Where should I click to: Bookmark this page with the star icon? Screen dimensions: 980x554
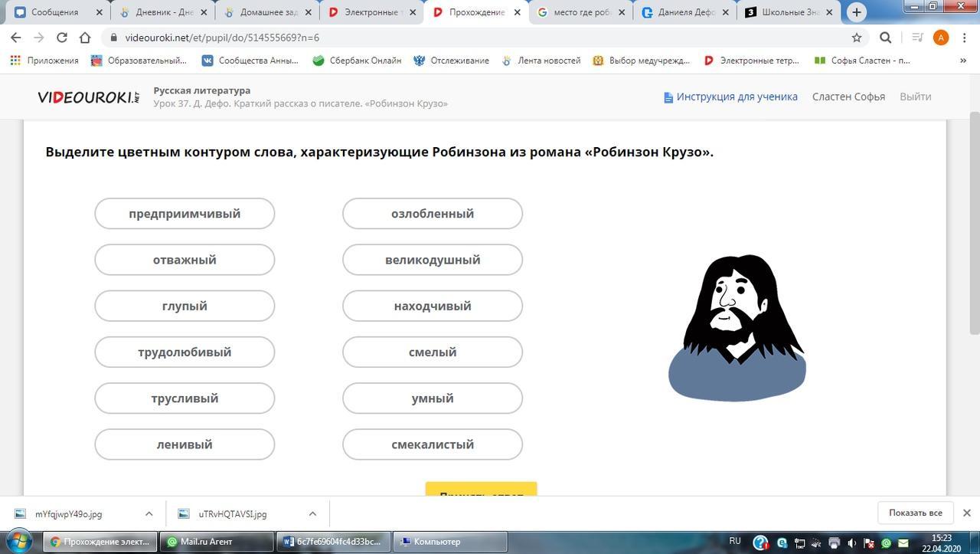pyautogui.click(x=857, y=38)
